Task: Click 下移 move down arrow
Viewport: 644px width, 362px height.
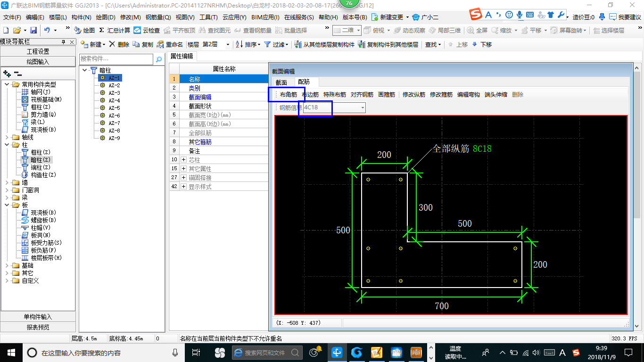Action: point(481,44)
